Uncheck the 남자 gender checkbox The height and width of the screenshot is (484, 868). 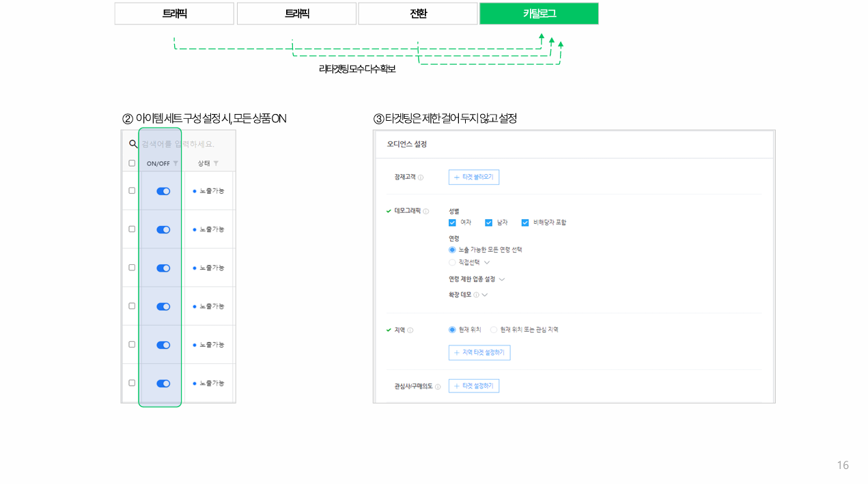tap(488, 223)
